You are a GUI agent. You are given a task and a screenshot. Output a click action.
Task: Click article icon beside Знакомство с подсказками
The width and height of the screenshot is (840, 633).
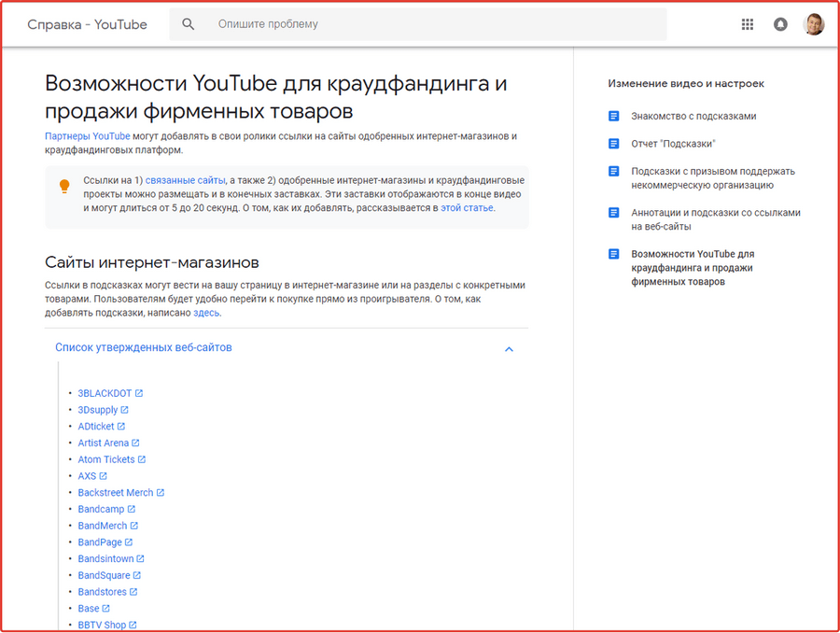[614, 116]
